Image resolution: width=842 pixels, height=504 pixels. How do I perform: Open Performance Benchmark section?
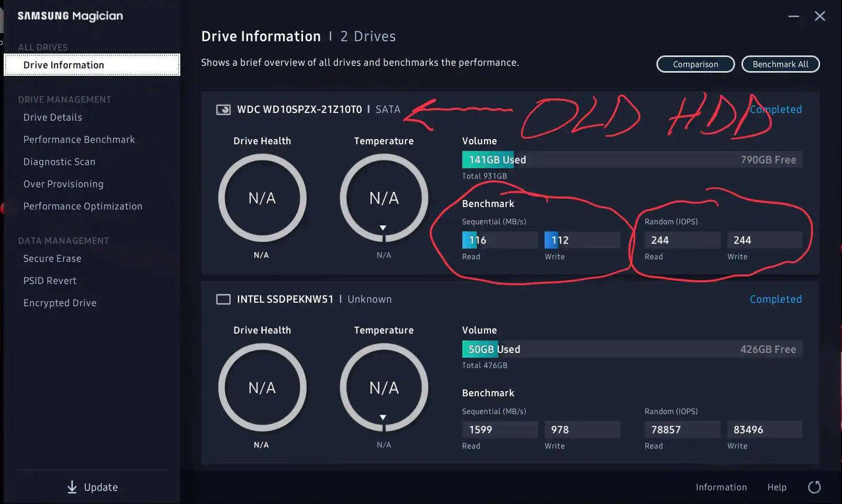pyautogui.click(x=79, y=140)
